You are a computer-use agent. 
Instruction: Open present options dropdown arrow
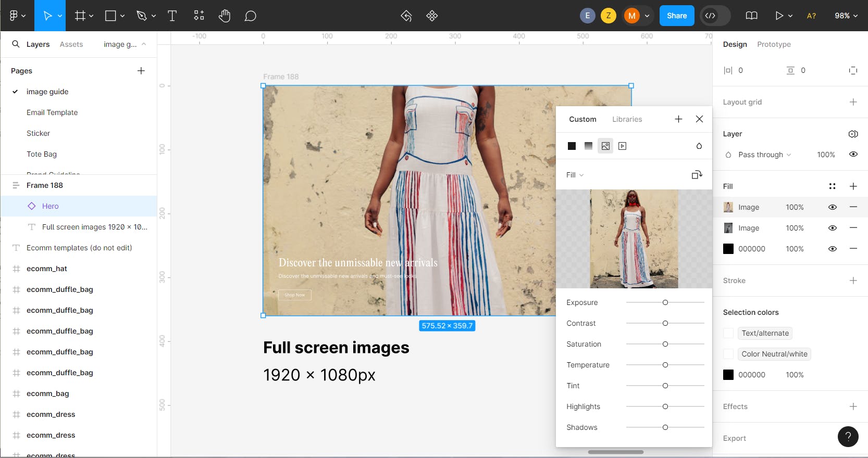click(x=790, y=16)
